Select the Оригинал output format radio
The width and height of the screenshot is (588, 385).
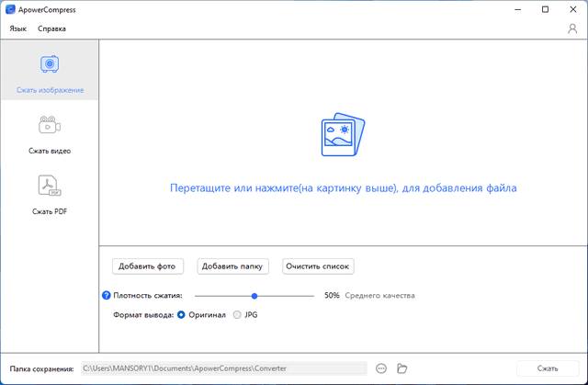click(x=180, y=314)
